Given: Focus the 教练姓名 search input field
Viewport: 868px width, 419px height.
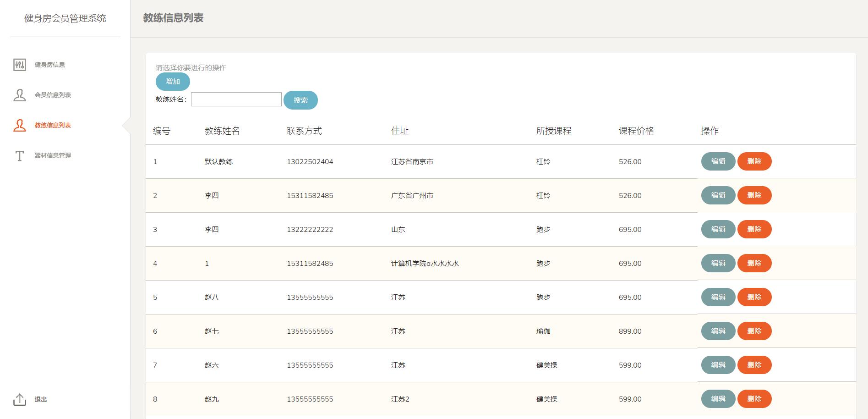Looking at the screenshot, I should click(236, 99).
